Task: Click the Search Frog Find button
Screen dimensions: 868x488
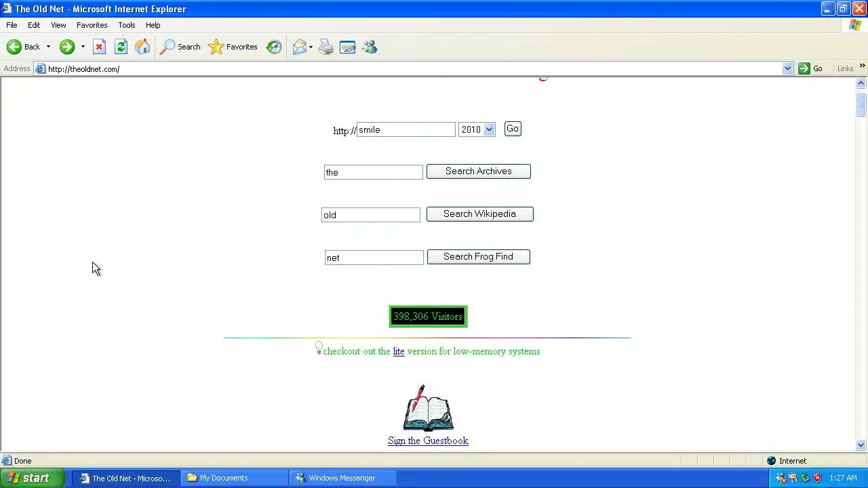Action: 478,257
